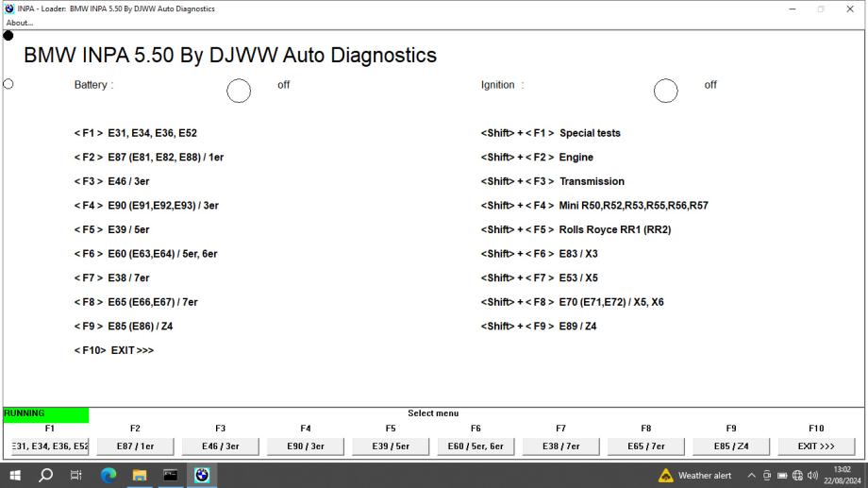Click the off value beside Battery
This screenshot has height=488, width=868.
[x=283, y=85]
